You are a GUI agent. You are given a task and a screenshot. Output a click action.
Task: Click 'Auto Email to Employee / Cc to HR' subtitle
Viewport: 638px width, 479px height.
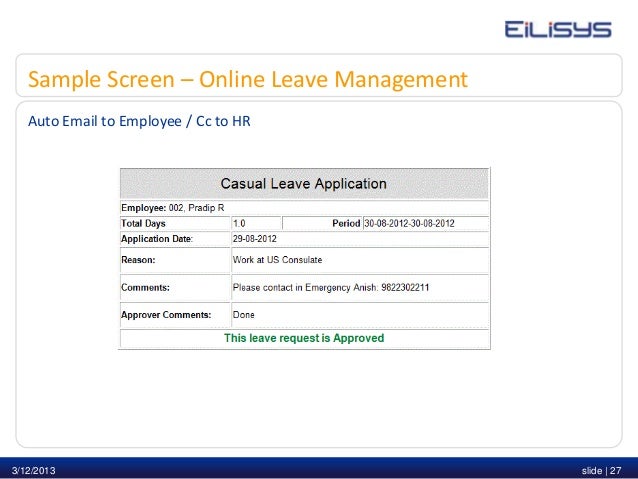139,121
